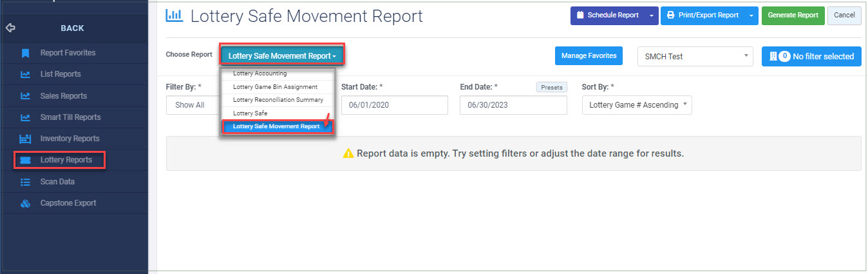Click the back arrow icon in sidebar
This screenshot has height=274, width=868.
[x=10, y=28]
